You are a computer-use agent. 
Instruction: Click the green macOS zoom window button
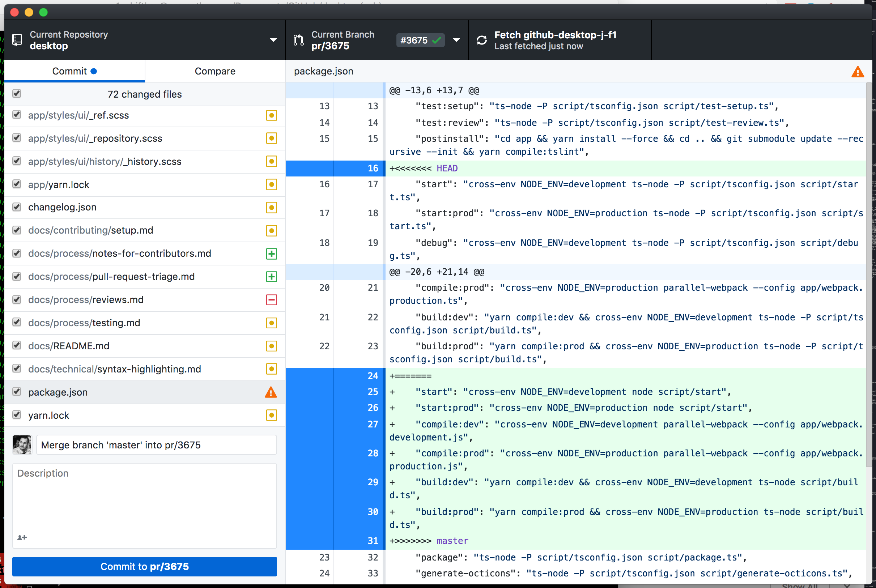(x=43, y=12)
